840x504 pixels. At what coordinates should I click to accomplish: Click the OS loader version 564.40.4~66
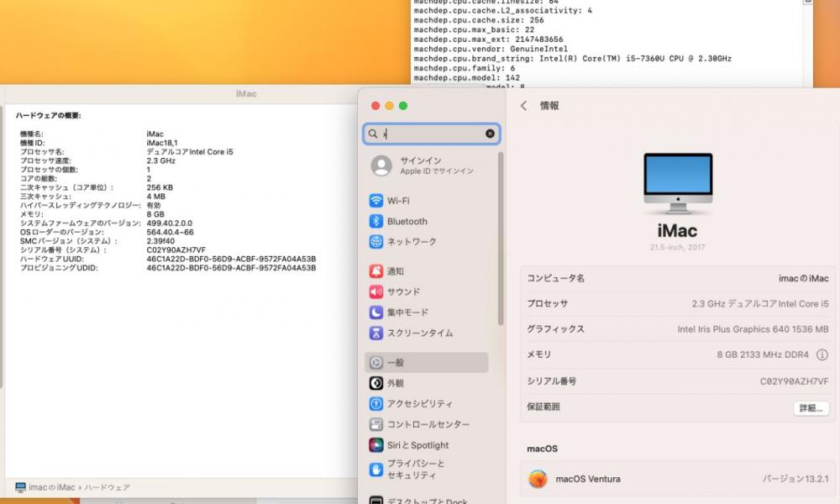(x=170, y=232)
